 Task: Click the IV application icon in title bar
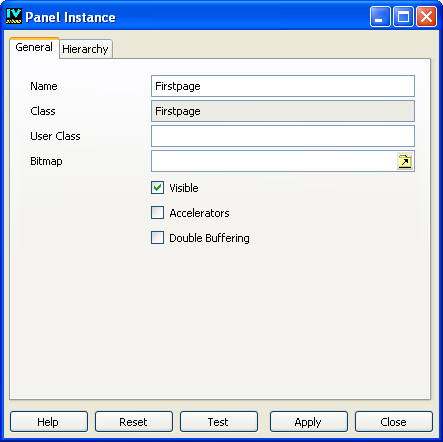click(x=14, y=16)
